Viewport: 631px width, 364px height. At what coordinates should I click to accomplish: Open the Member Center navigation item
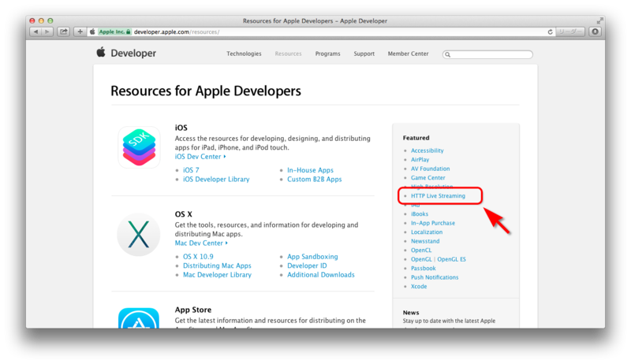tap(408, 54)
